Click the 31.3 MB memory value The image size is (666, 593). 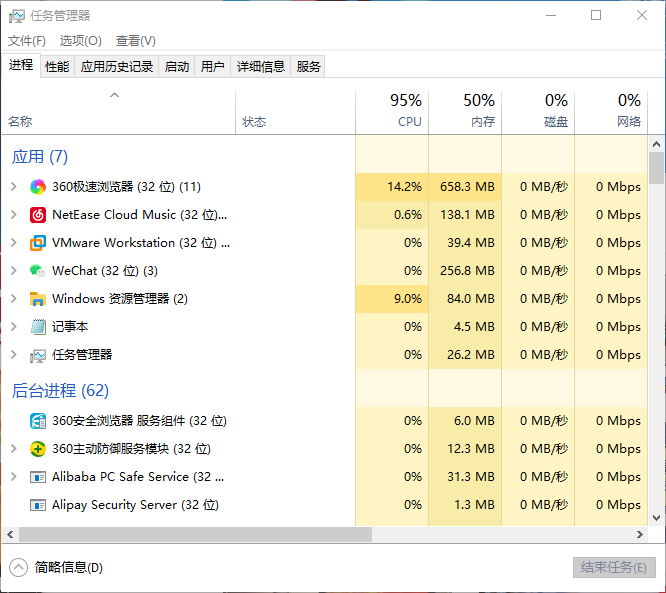pyautogui.click(x=471, y=477)
